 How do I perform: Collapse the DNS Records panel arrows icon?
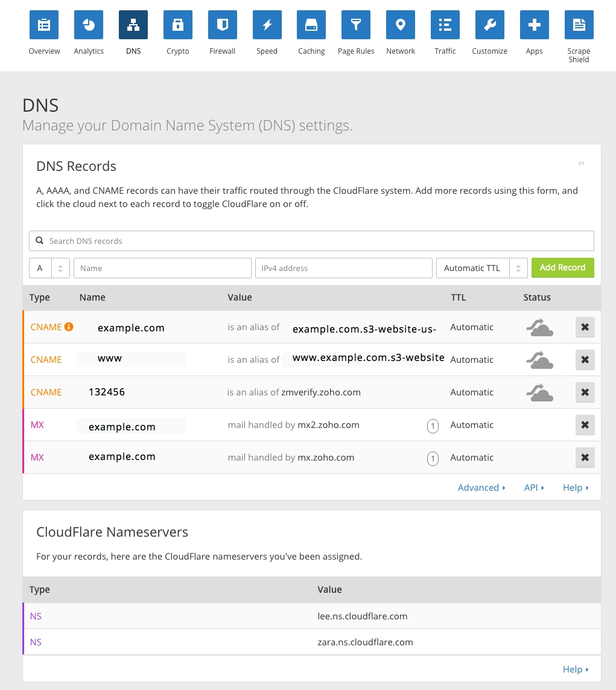coord(581,163)
